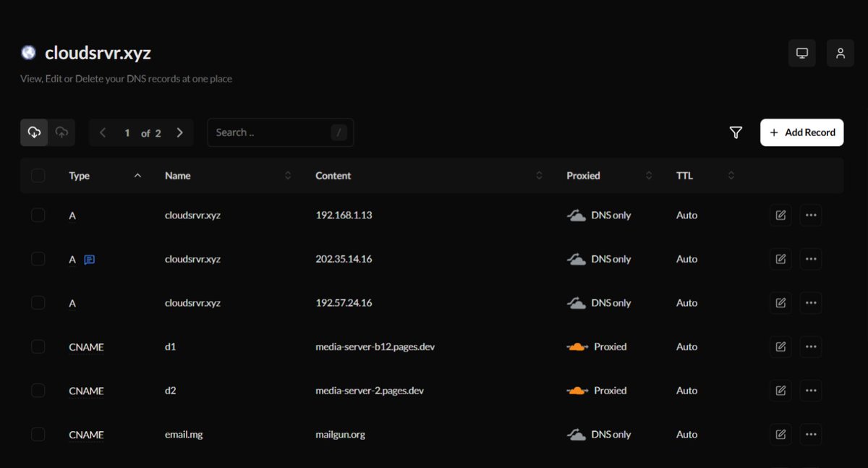
Task: Click the cloud download icon
Action: coord(34,132)
